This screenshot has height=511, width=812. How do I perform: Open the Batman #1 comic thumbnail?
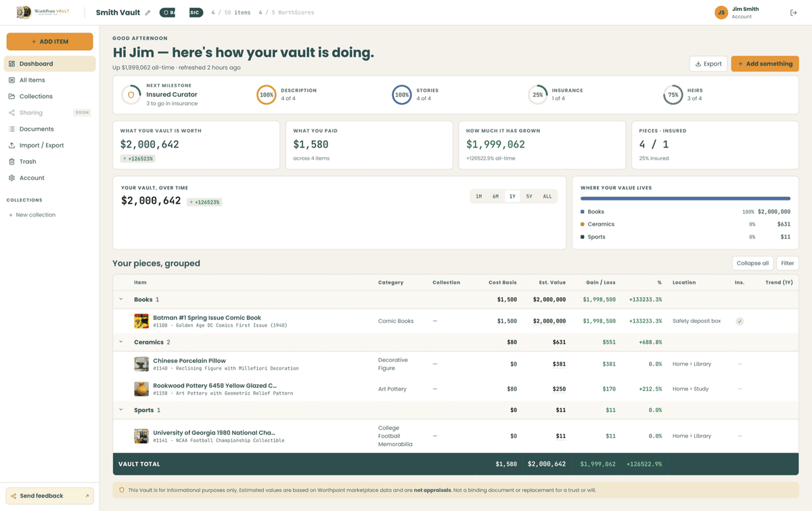(141, 321)
